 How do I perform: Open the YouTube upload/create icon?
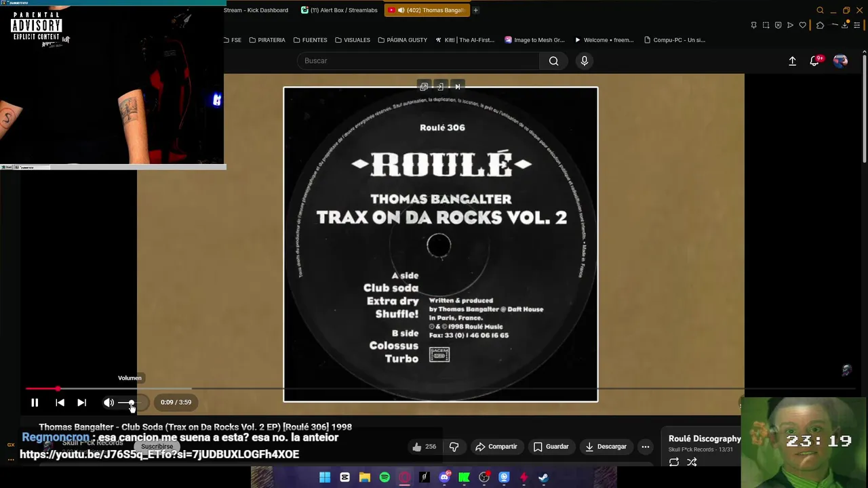[x=792, y=61]
